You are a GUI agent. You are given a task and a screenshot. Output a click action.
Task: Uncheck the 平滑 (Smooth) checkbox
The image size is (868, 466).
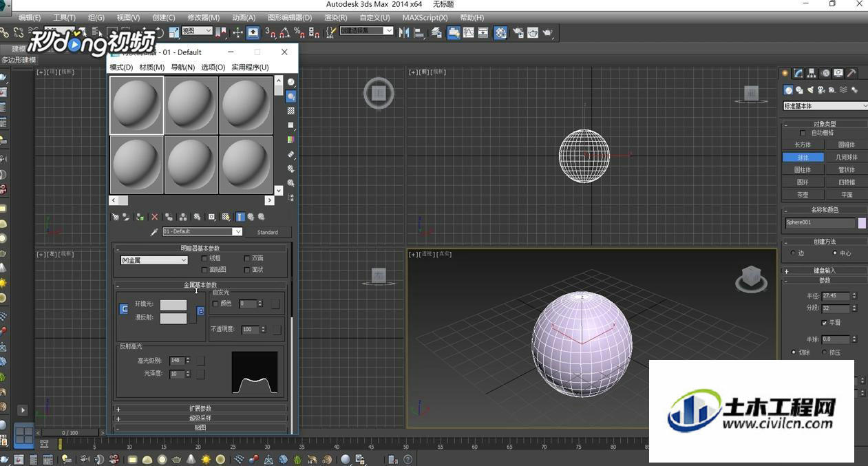(825, 322)
